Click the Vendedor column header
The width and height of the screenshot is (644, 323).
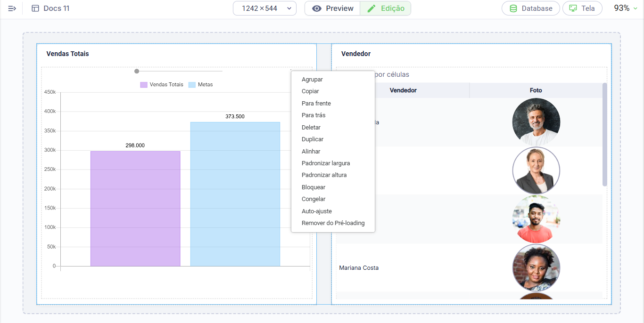pos(403,90)
